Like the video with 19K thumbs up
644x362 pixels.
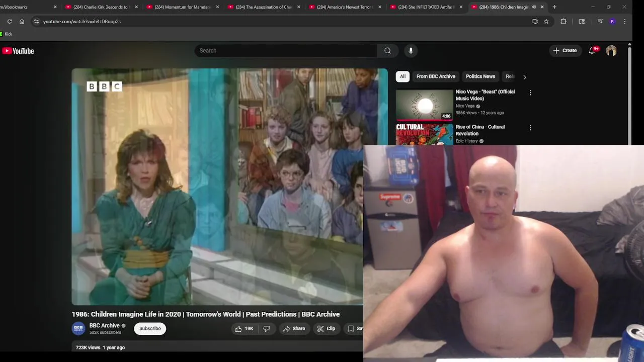click(x=244, y=329)
